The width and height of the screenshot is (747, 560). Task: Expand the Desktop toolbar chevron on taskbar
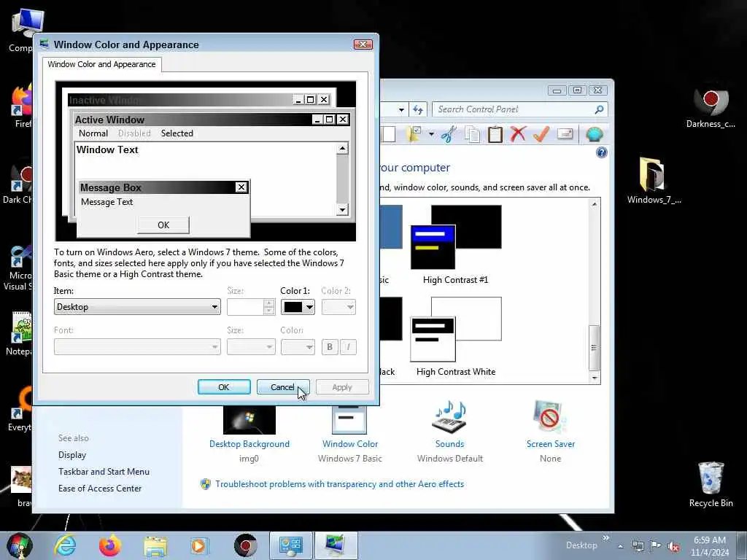[606, 537]
